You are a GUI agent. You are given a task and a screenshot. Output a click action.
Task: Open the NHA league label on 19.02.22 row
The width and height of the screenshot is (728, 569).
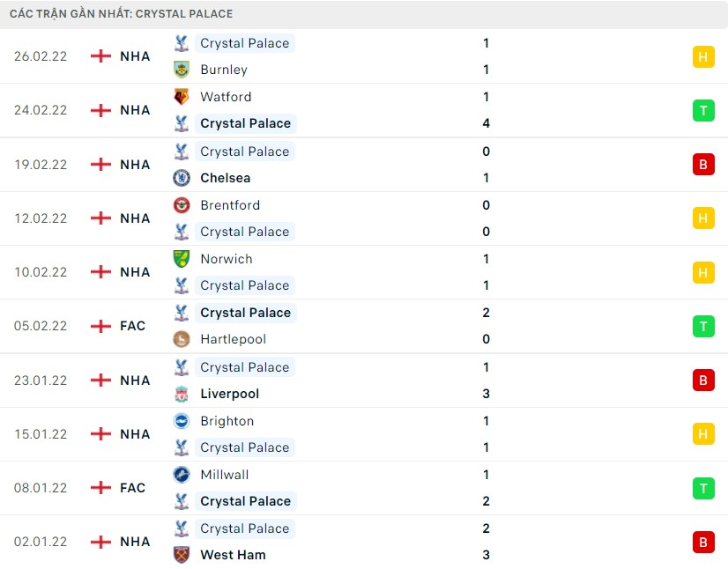134,164
